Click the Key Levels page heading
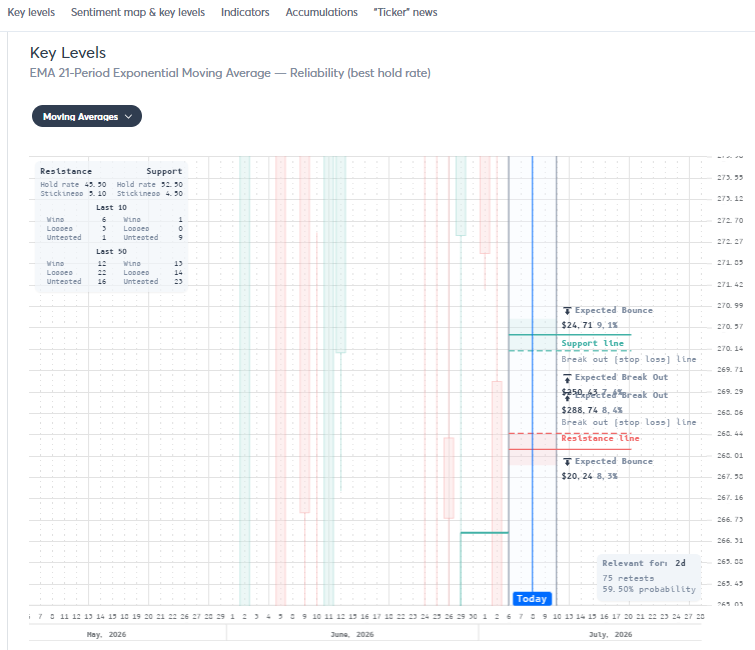The width and height of the screenshot is (755, 650). pyautogui.click(x=68, y=53)
